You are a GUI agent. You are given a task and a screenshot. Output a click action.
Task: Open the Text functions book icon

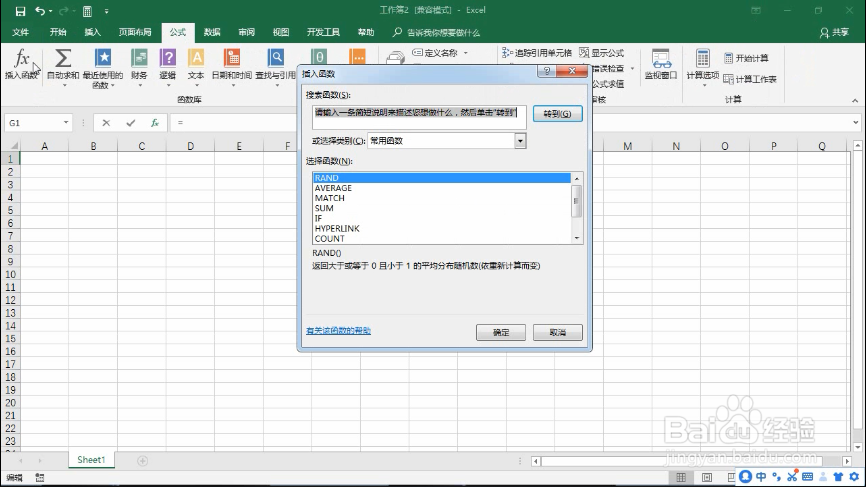(196, 67)
